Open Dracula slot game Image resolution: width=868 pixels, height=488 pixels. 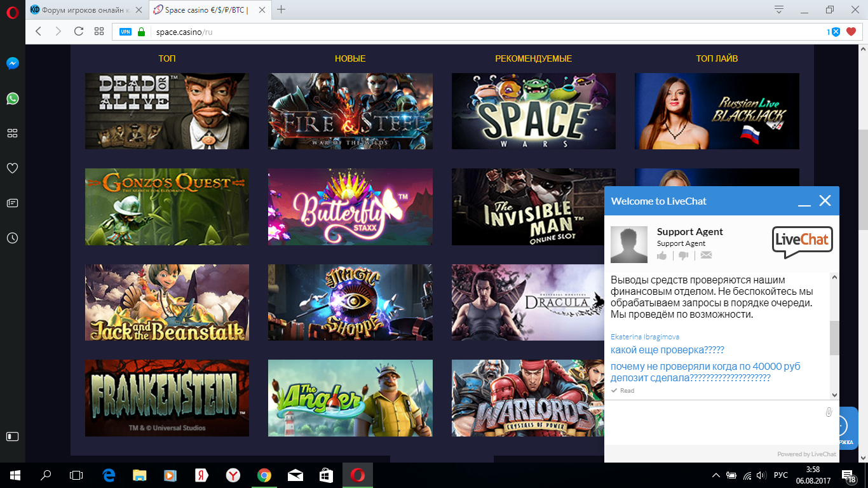coord(527,302)
